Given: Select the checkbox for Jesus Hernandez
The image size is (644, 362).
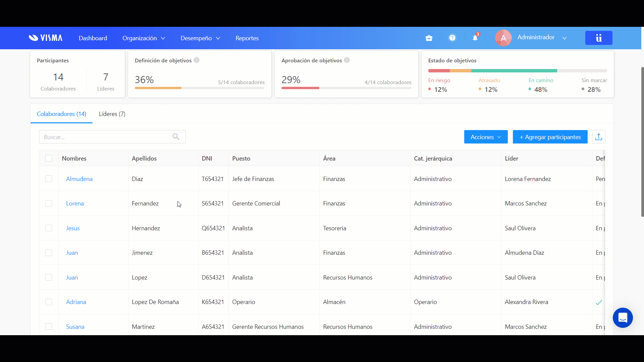Looking at the screenshot, I should pyautogui.click(x=49, y=228).
